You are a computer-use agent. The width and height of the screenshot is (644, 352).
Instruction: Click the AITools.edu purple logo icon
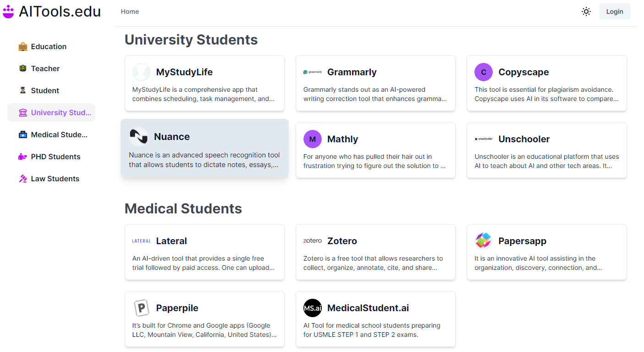[8, 11]
